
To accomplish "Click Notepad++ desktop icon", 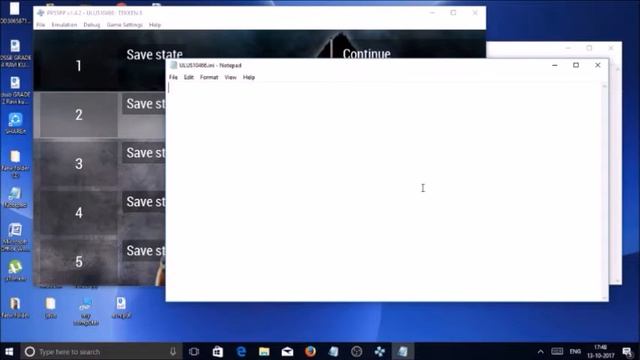I will tap(16, 197).
